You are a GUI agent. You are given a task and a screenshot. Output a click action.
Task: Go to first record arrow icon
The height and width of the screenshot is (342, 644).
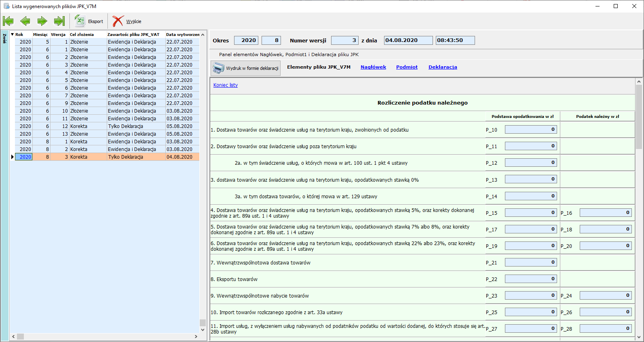pos(8,21)
